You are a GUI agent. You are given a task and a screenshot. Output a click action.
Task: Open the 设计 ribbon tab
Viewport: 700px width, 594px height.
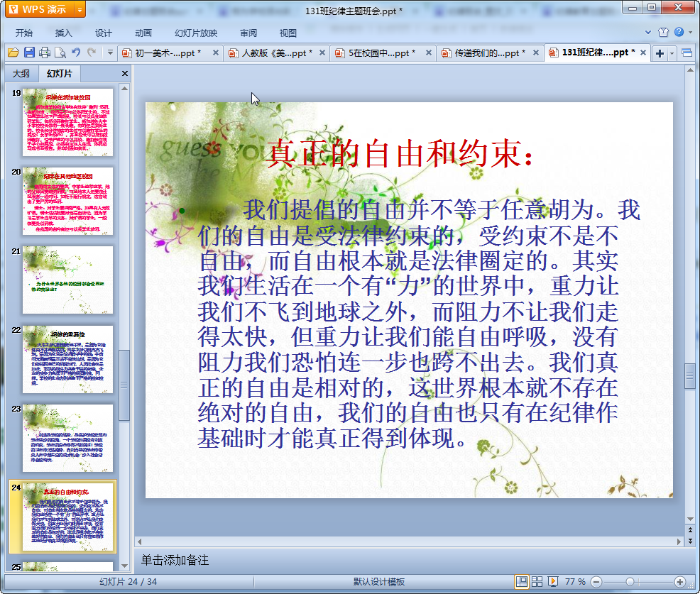click(103, 33)
